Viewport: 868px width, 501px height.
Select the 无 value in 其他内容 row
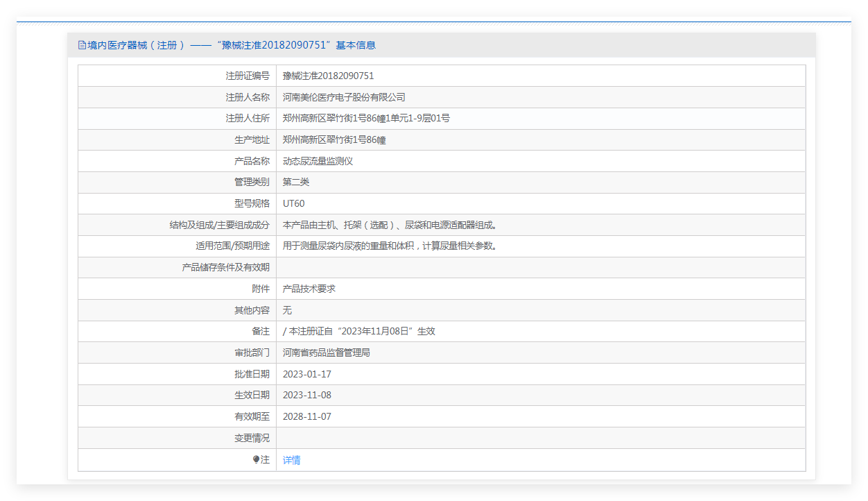pyautogui.click(x=287, y=310)
